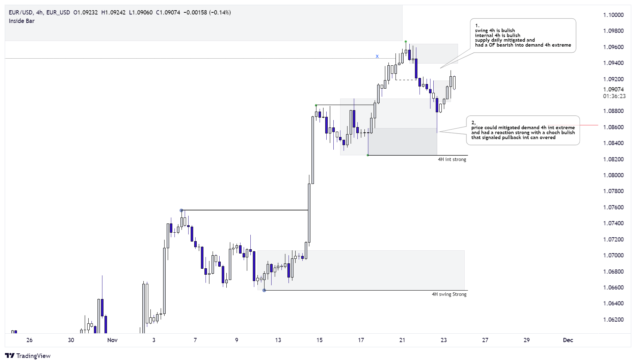Click the TradingView text link

pos(34,356)
